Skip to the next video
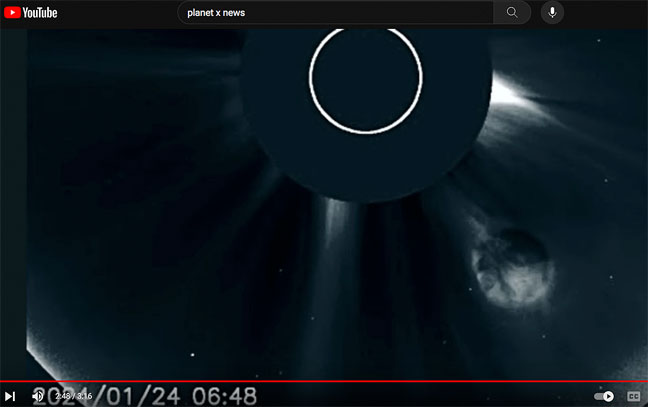648x407 pixels. point(10,396)
